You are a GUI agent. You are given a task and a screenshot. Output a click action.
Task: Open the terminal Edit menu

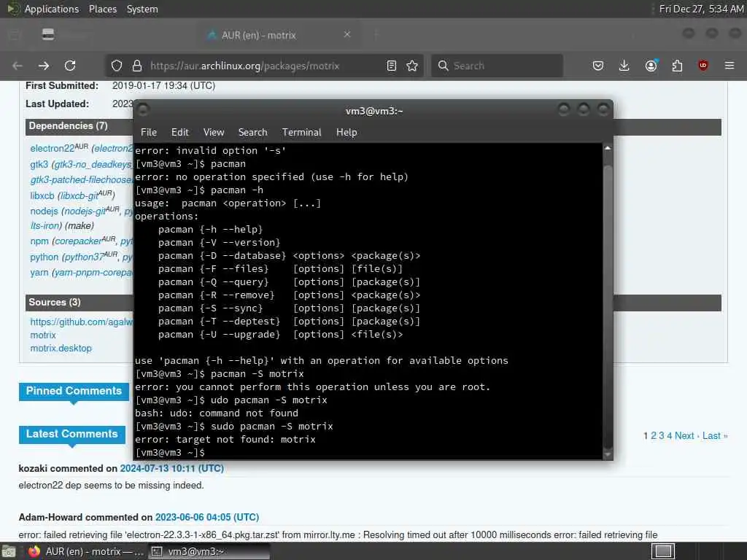pos(180,133)
